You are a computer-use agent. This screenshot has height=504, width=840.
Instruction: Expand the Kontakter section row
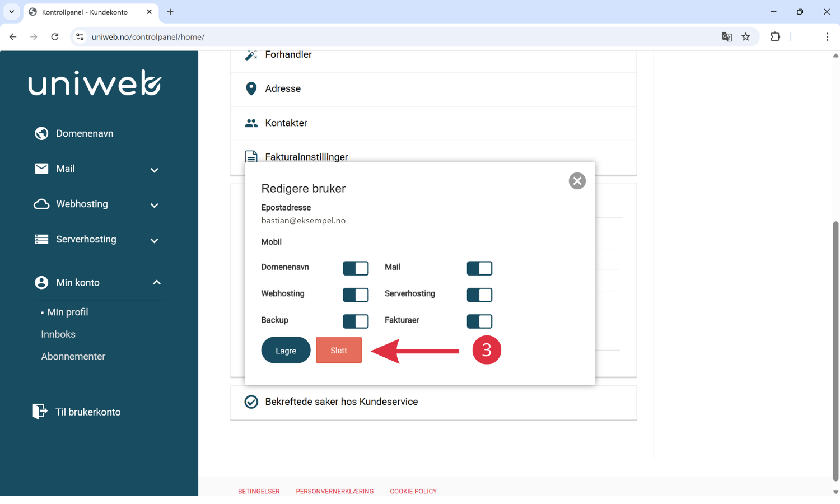pos(433,123)
